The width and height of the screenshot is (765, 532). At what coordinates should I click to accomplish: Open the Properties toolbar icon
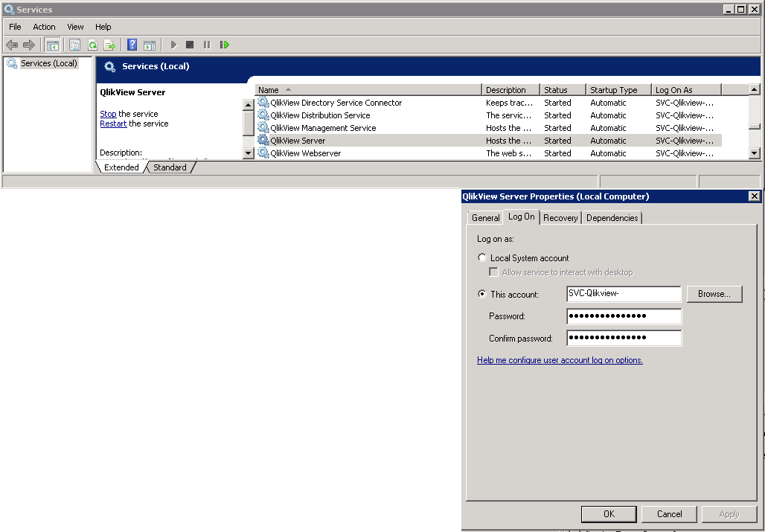pos(74,45)
